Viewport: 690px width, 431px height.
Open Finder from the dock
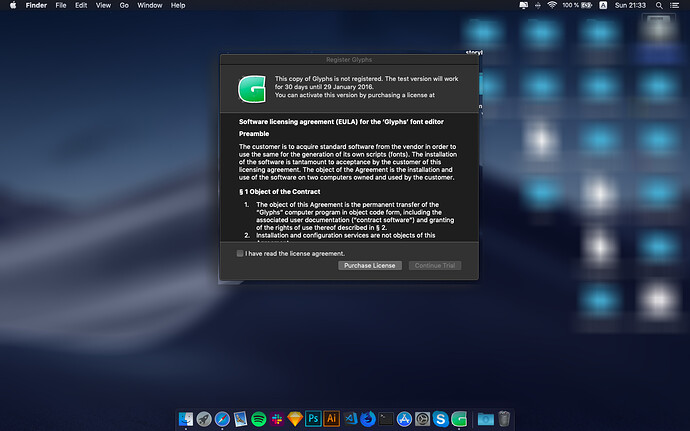tap(186, 419)
